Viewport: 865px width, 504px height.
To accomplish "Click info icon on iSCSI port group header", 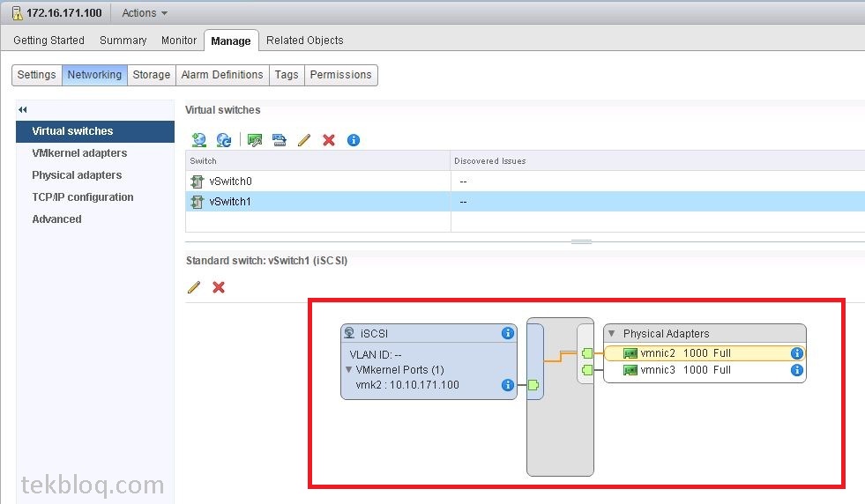I will (x=508, y=333).
